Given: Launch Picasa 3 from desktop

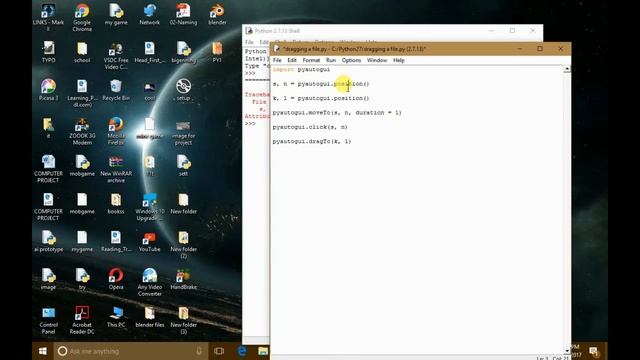Looking at the screenshot, I should click(x=49, y=90).
